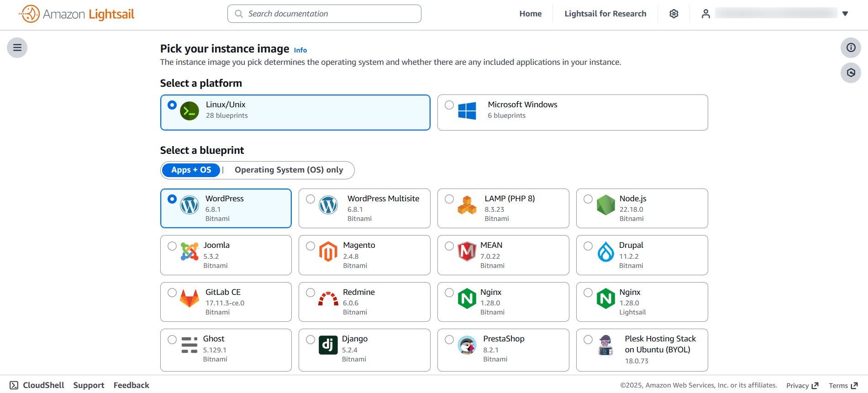Click the user account icon
The width and height of the screenshot is (868, 393).
pyautogui.click(x=706, y=14)
